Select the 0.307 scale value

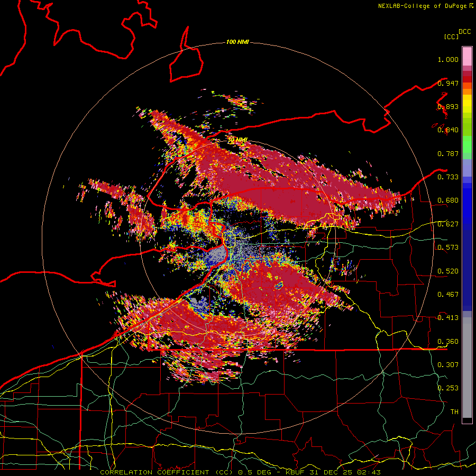[x=448, y=364]
